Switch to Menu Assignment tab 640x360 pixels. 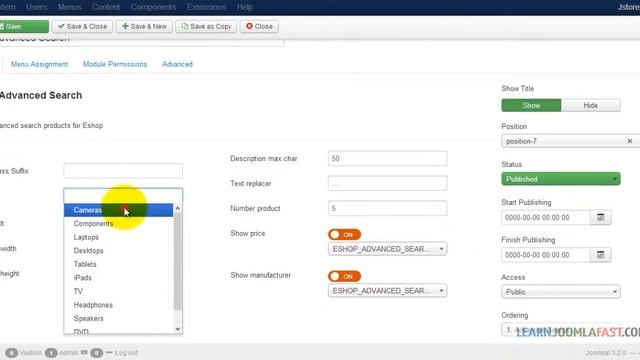[x=39, y=64]
